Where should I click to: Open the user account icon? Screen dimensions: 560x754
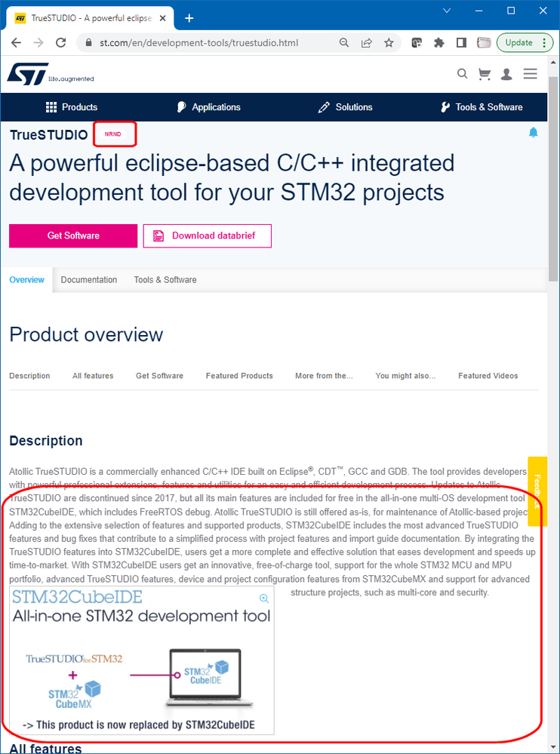click(x=506, y=74)
